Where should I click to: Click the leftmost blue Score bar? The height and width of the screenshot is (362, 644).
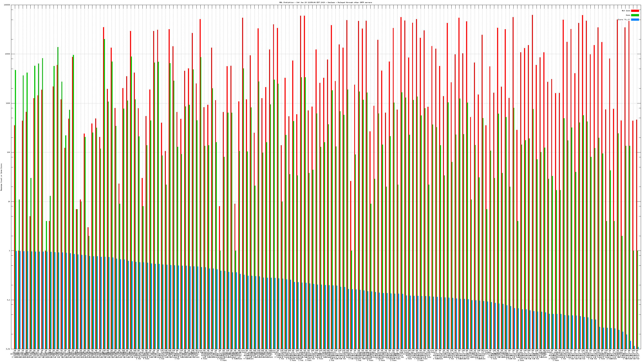click(x=17, y=300)
